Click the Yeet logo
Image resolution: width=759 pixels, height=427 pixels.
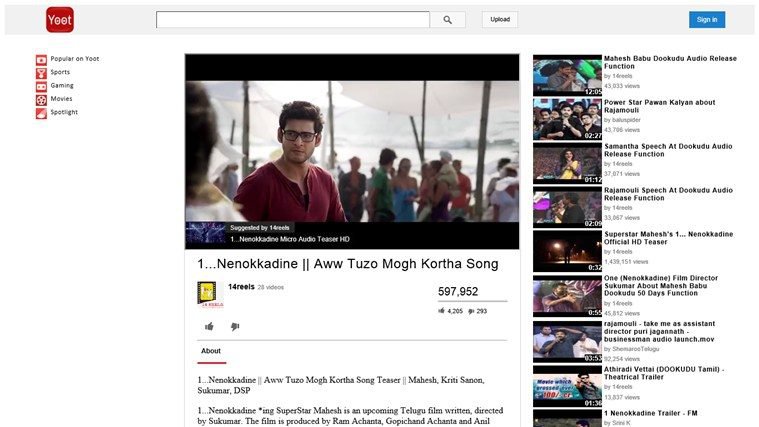coord(60,20)
